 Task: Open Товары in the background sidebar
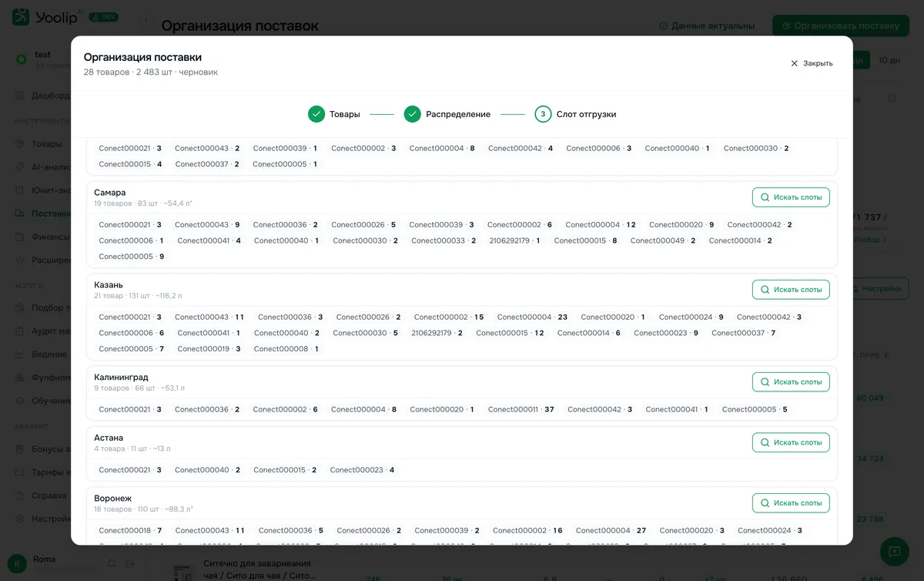pos(39,144)
